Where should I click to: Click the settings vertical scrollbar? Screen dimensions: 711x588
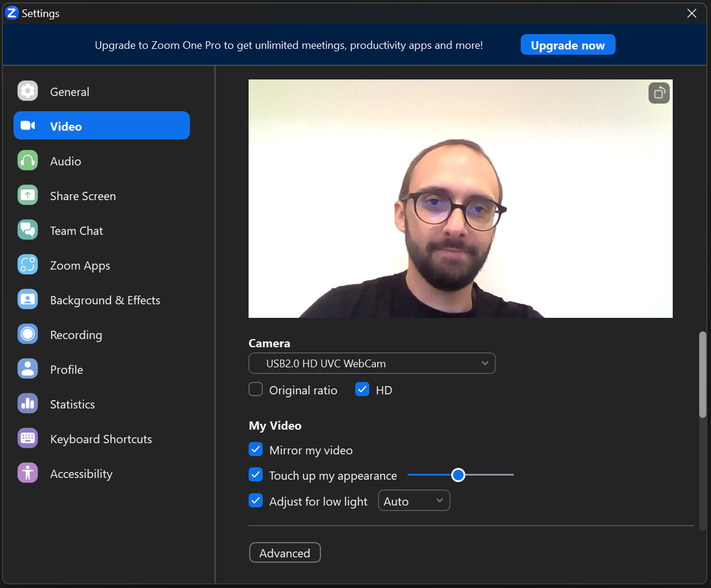pos(702,375)
